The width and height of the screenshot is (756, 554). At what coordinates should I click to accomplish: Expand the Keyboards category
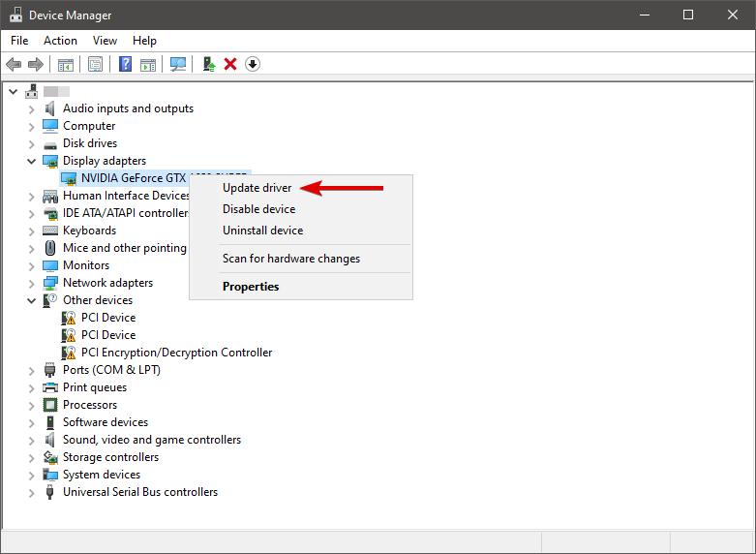pos(32,231)
